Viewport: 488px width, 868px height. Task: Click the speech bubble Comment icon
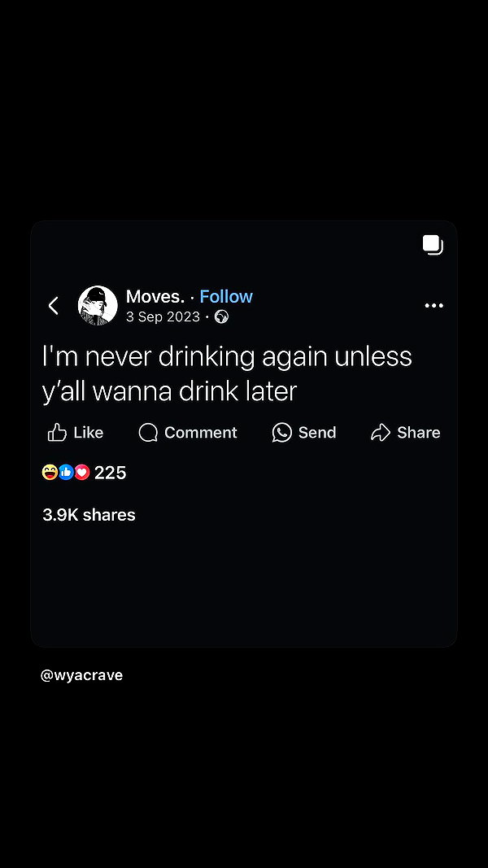point(148,432)
